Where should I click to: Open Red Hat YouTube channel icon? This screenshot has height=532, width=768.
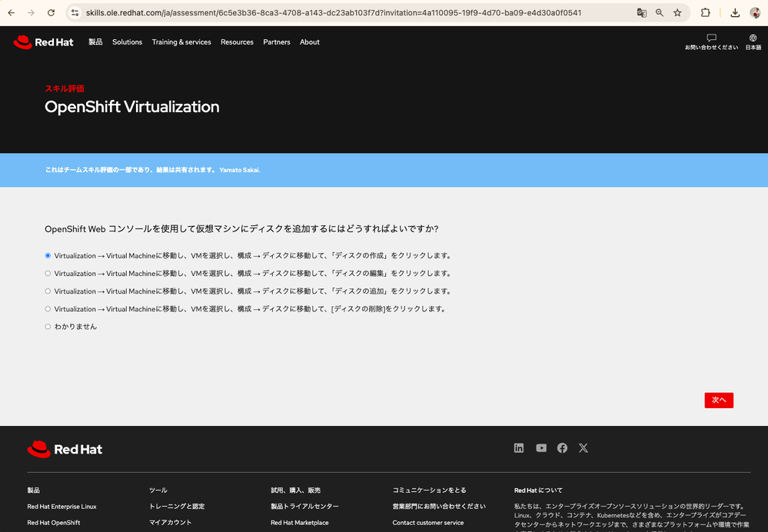tap(541, 448)
